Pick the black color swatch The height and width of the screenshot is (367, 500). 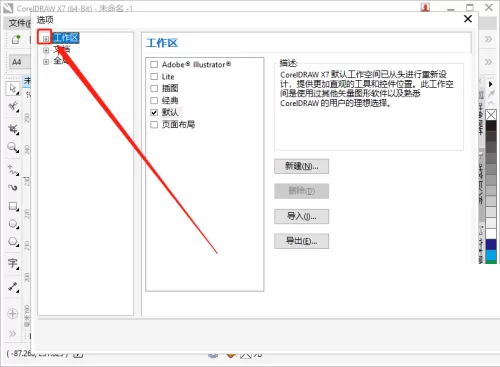(x=491, y=126)
